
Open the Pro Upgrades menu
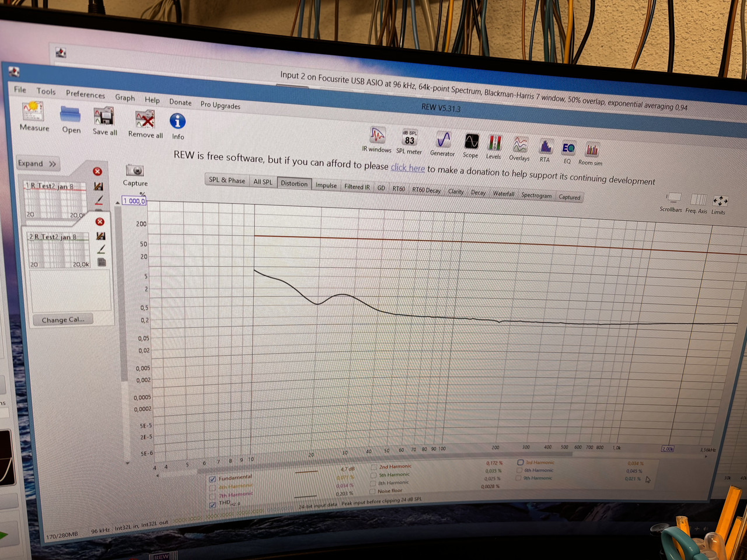coord(220,105)
